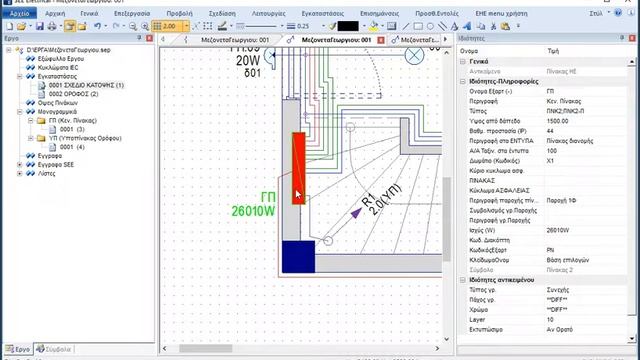Click the blue Help icon at top right
This screenshot has height=360, width=640.
tap(618, 13)
